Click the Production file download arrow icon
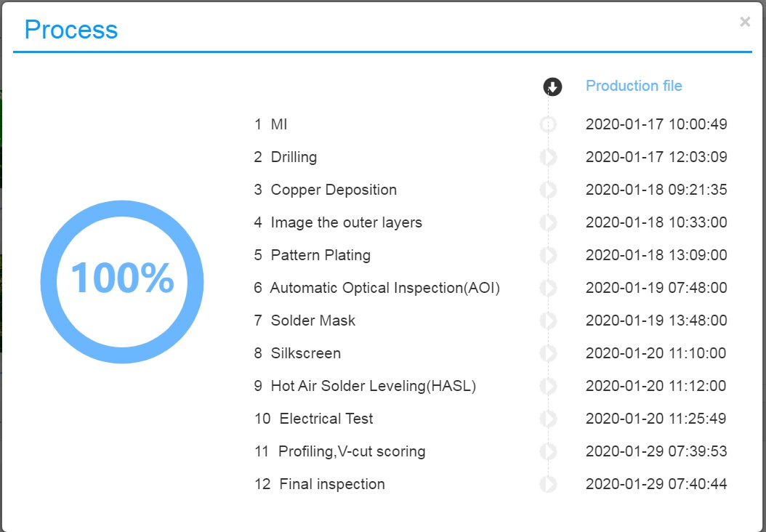 click(552, 87)
